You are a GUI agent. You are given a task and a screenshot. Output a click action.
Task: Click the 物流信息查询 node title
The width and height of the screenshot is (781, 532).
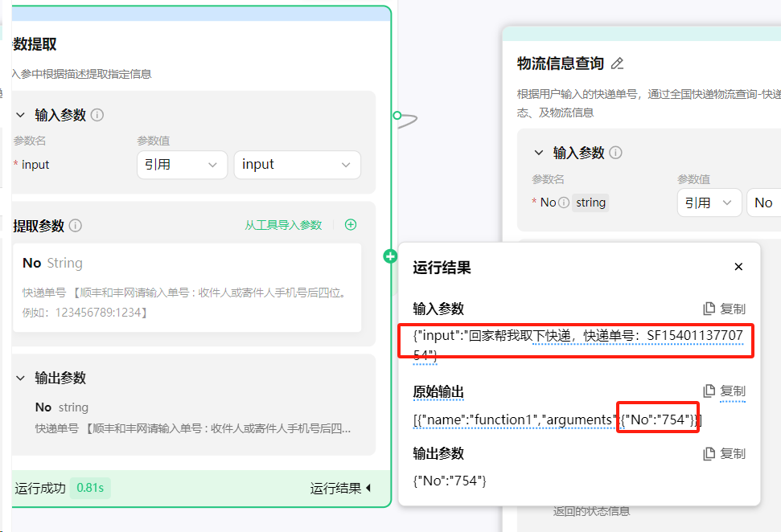point(561,63)
